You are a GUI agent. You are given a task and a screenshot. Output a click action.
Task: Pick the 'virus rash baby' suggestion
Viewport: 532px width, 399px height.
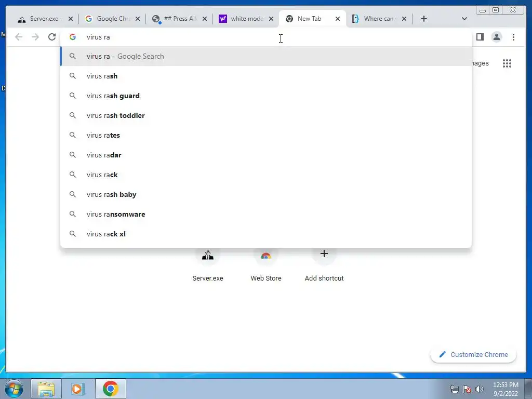(265, 194)
